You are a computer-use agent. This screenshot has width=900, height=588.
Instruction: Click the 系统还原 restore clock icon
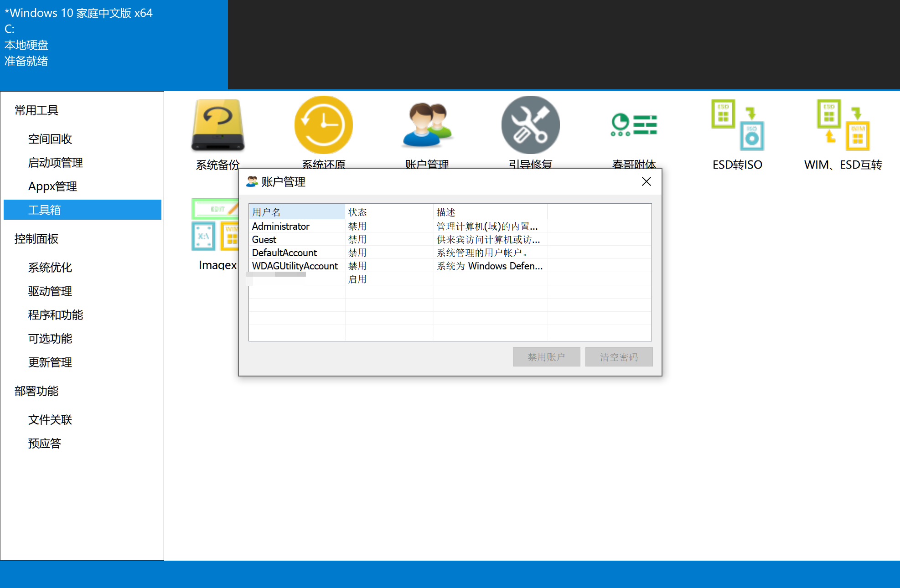[x=323, y=125]
